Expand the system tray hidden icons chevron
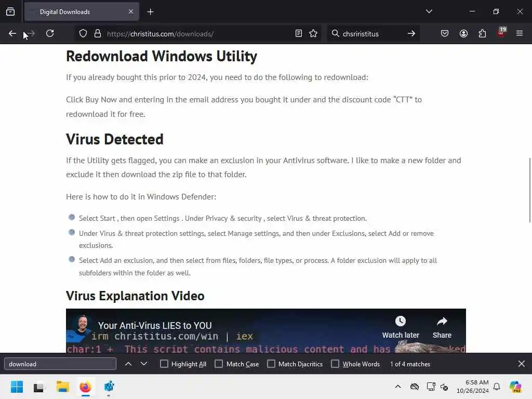Screen dimensions: 532x399 point(398,387)
